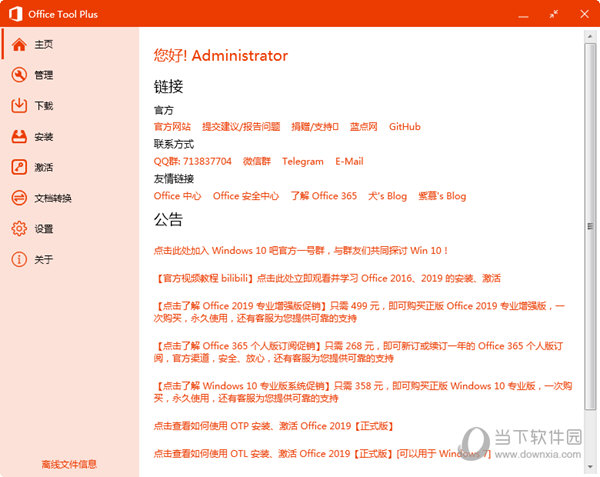Click the Windows 10 吧官方一号群 announcement

pos(300,251)
